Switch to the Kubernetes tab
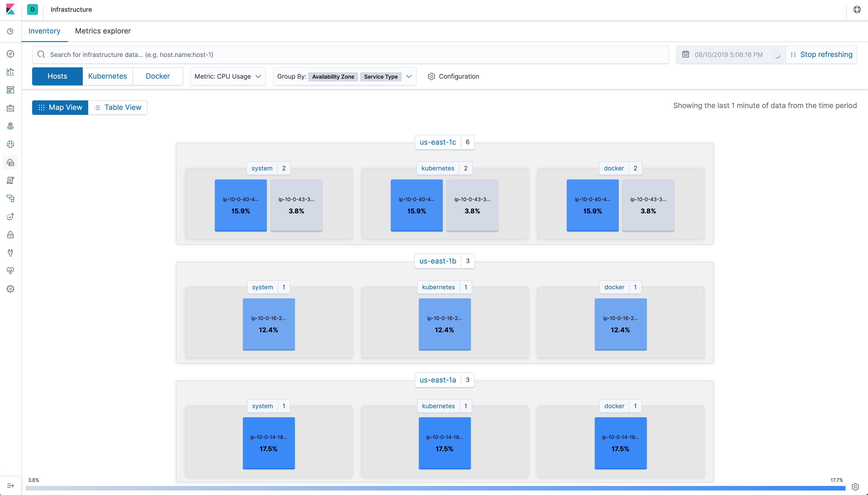The width and height of the screenshot is (868, 495). click(x=107, y=76)
